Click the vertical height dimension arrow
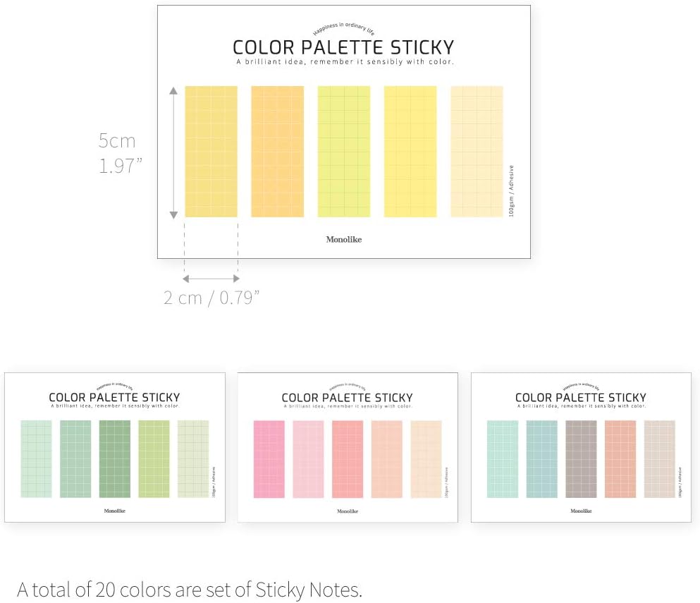 click(173, 152)
